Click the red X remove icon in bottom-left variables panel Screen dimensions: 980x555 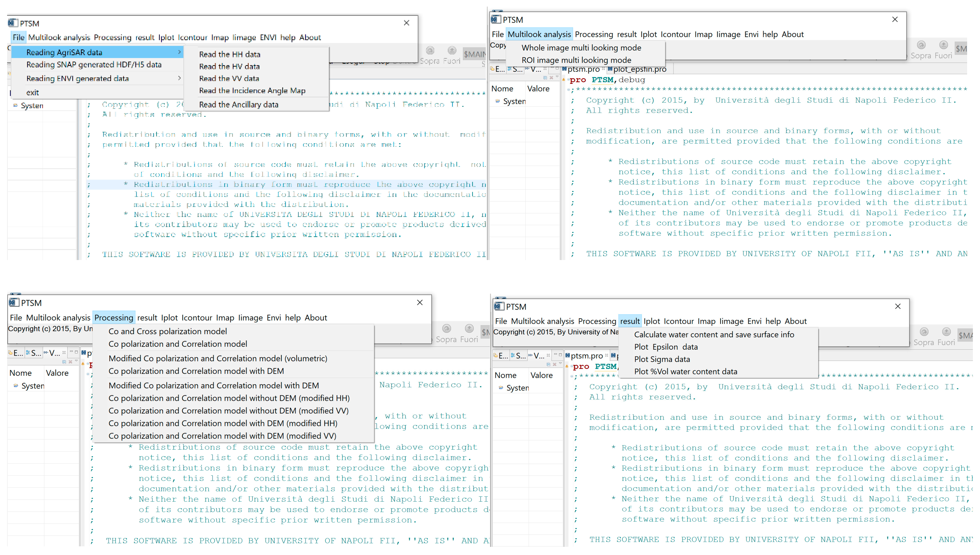[70, 362]
